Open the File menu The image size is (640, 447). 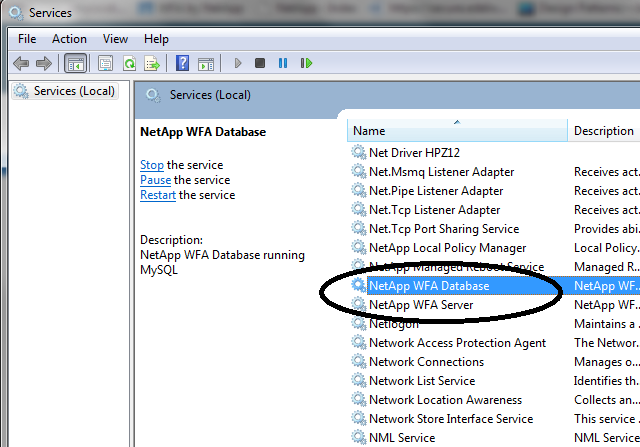pos(27,39)
